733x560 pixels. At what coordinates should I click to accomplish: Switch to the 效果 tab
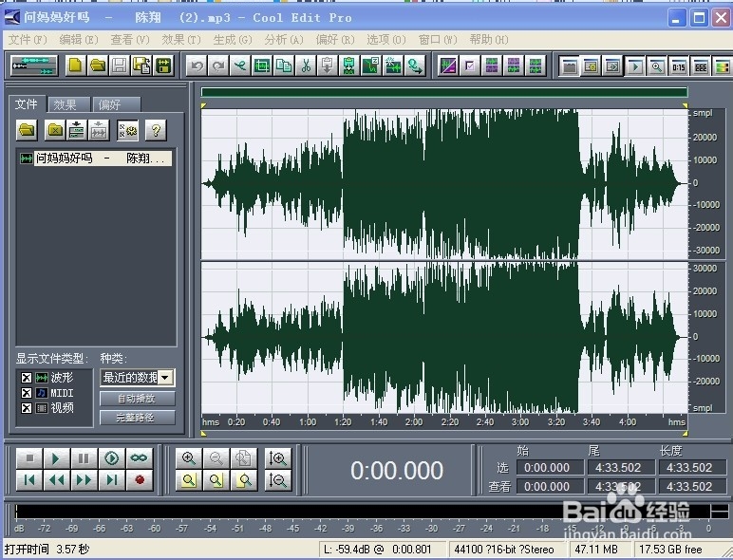pos(68,104)
